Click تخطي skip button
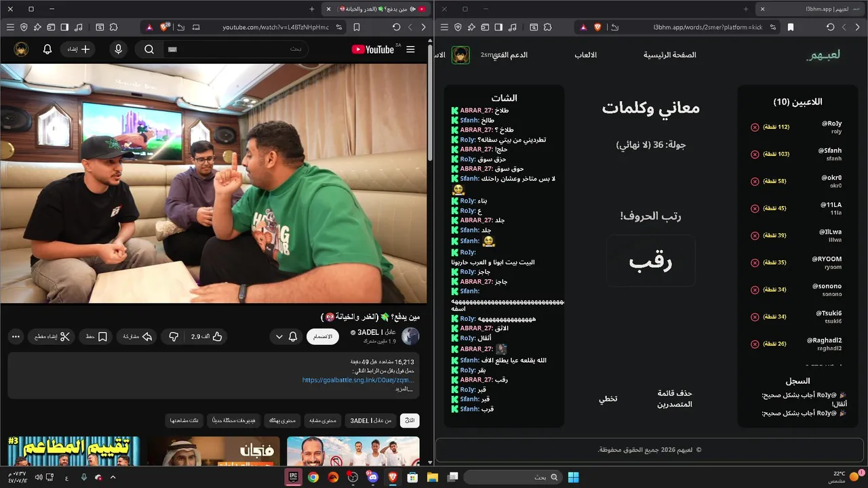The image size is (868, 488). click(x=608, y=399)
